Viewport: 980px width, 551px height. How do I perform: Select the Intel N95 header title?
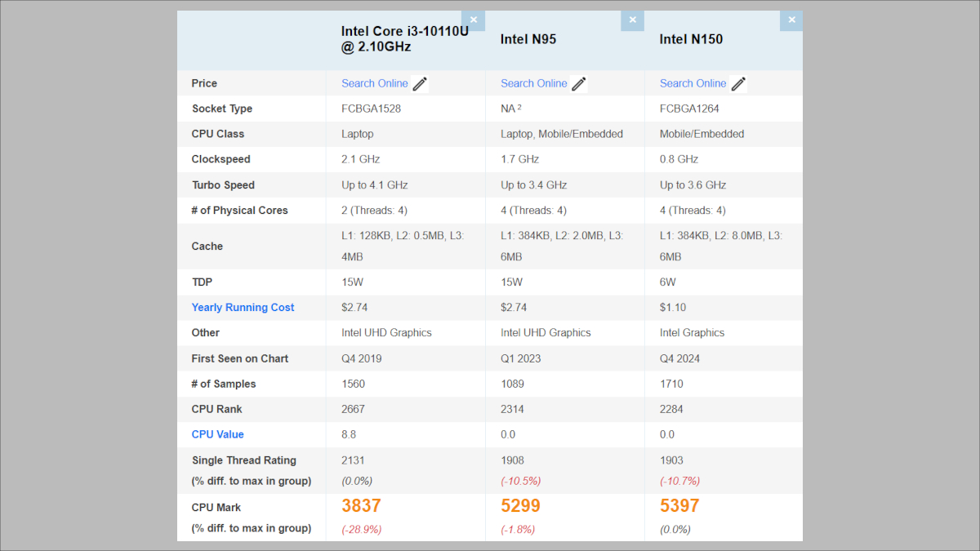tap(528, 38)
